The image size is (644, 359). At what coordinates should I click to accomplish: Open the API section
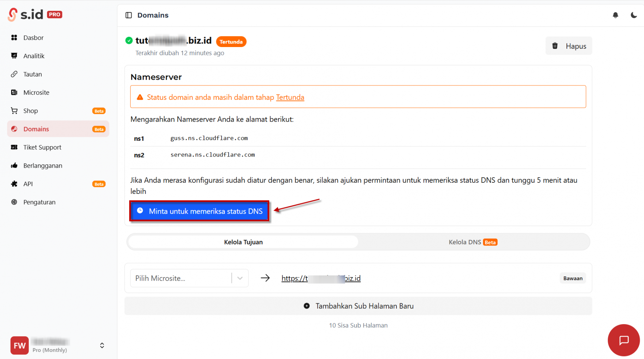click(x=28, y=184)
